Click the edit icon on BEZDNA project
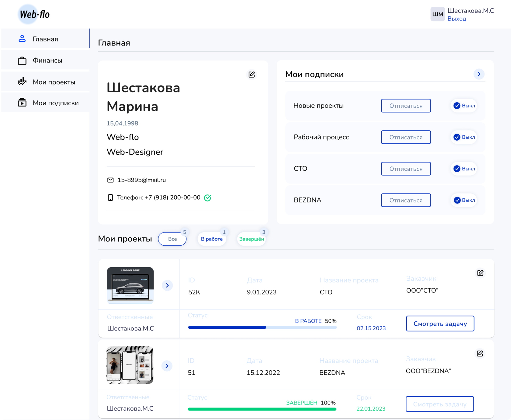 tap(480, 353)
